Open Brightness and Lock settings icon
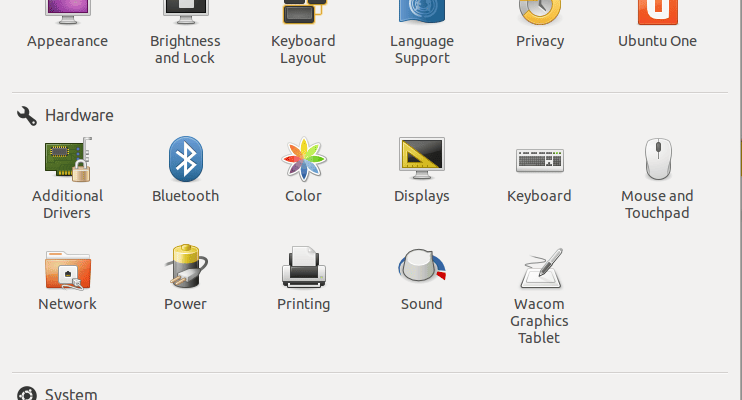The width and height of the screenshot is (742, 400). click(x=186, y=12)
